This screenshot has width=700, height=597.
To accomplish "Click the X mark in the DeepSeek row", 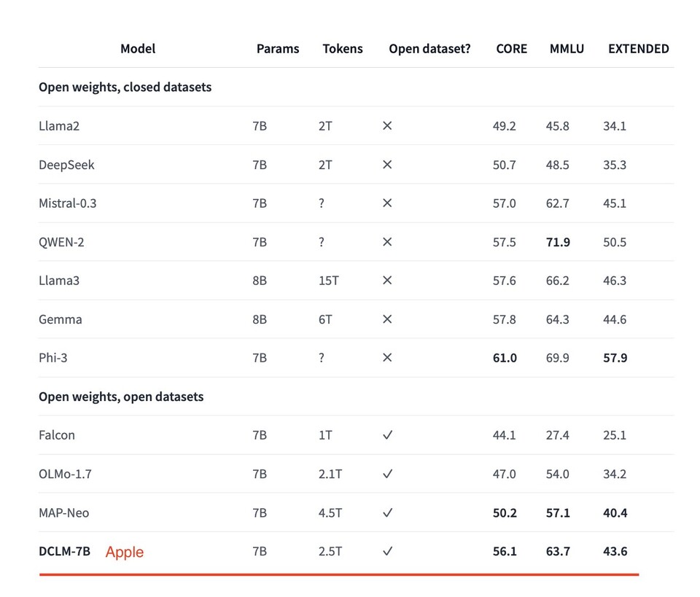I will click(x=387, y=165).
